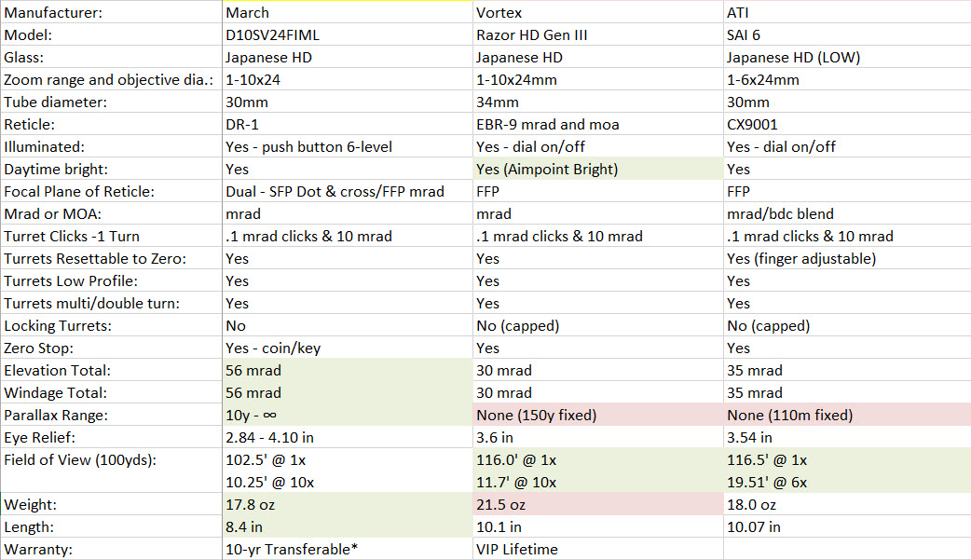Select the '1-10x24' cell
The image size is (971, 560).
[x=348, y=79]
